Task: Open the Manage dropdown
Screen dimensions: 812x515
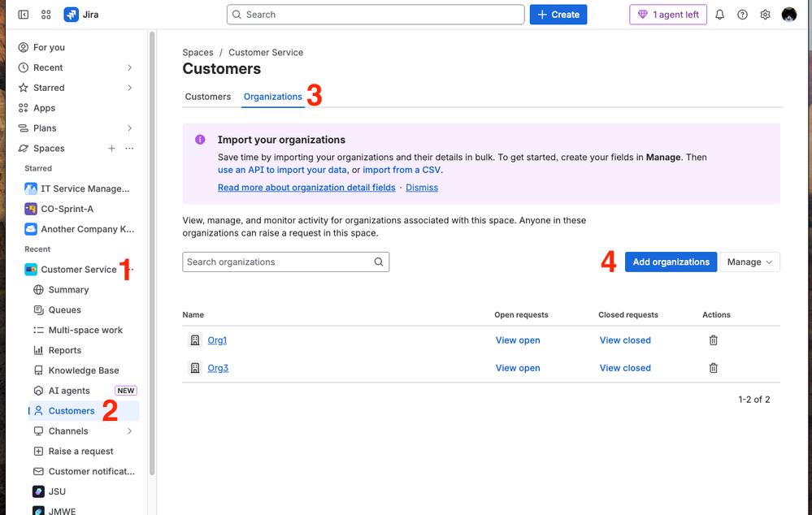Action: click(749, 262)
